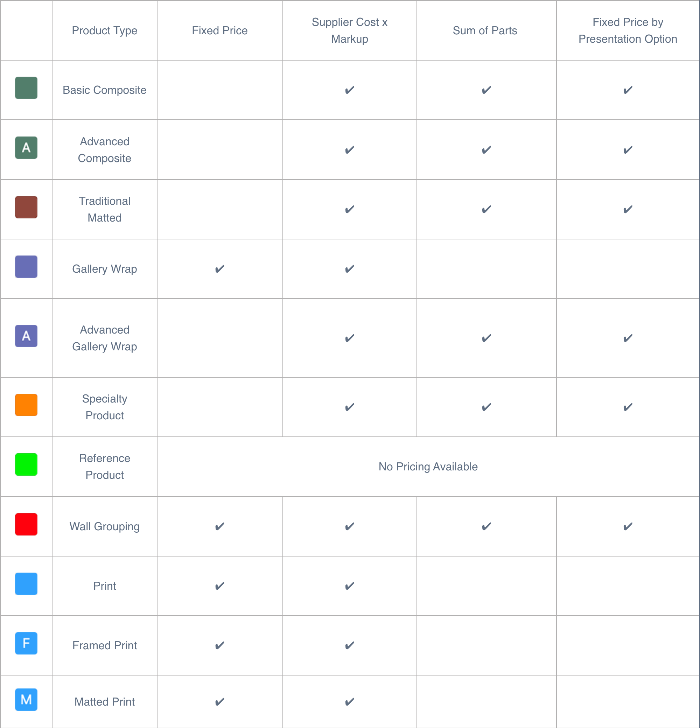The width and height of the screenshot is (700, 728).
Task: Click the Wall Grouping product label
Action: (104, 527)
